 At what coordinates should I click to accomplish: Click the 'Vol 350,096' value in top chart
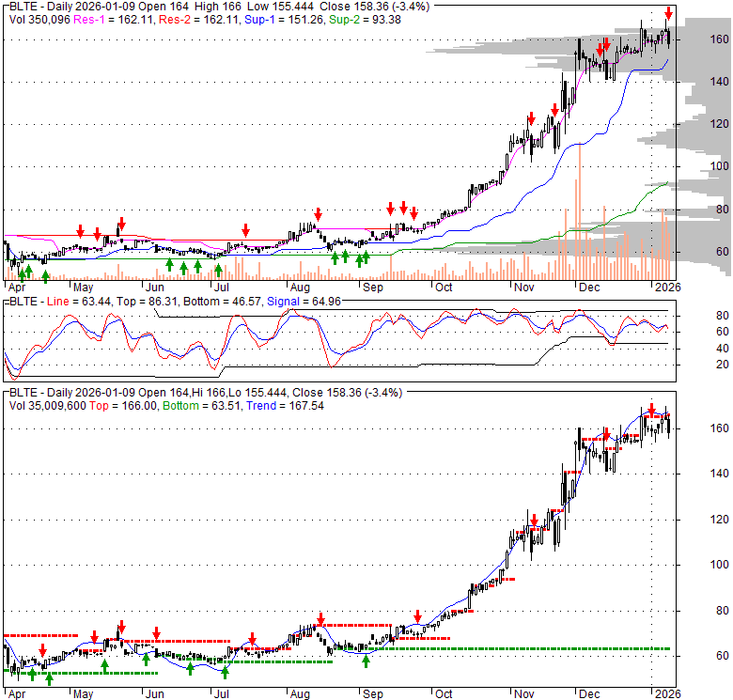(39, 20)
